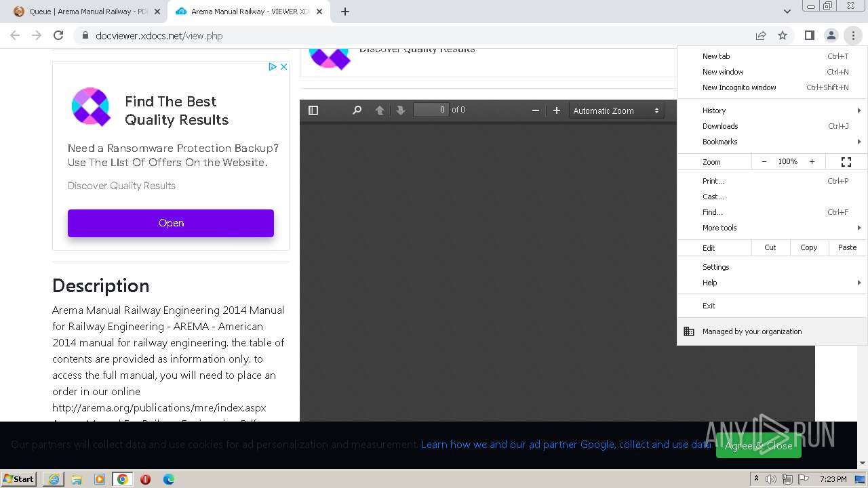The height and width of the screenshot is (488, 868).
Task: Click the taskbar clock 7:23 PM
Action: [833, 479]
